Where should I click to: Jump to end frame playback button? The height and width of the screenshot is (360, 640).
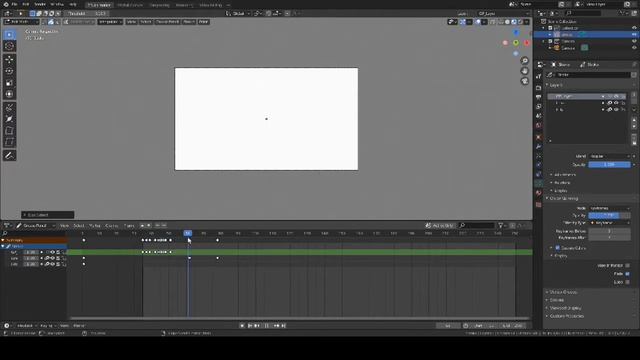coord(283,326)
